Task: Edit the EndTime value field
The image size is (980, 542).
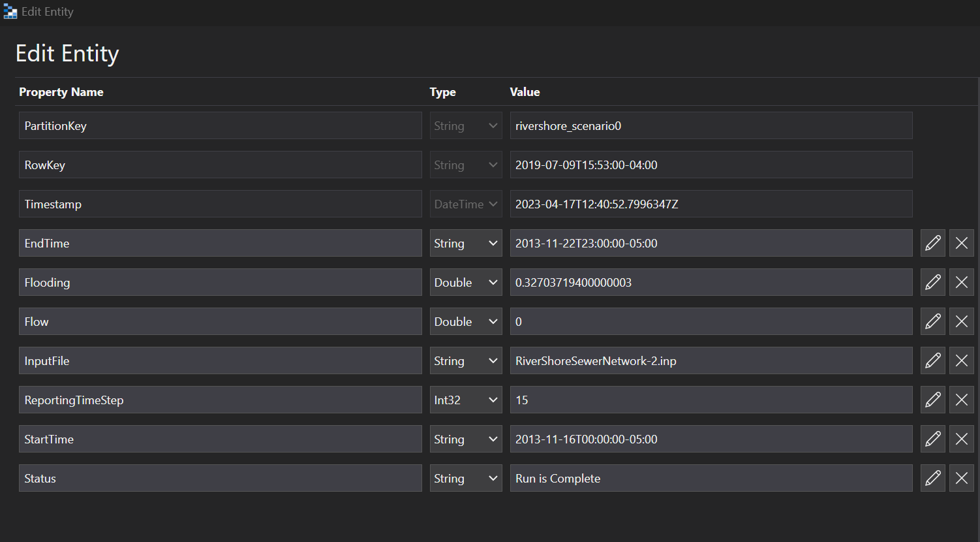Action: coord(711,243)
